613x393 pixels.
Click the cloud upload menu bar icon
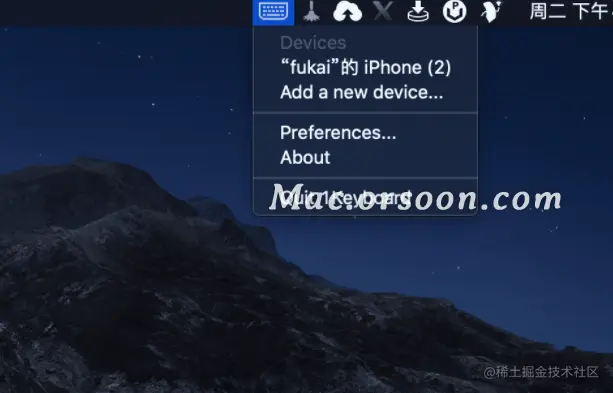point(348,11)
